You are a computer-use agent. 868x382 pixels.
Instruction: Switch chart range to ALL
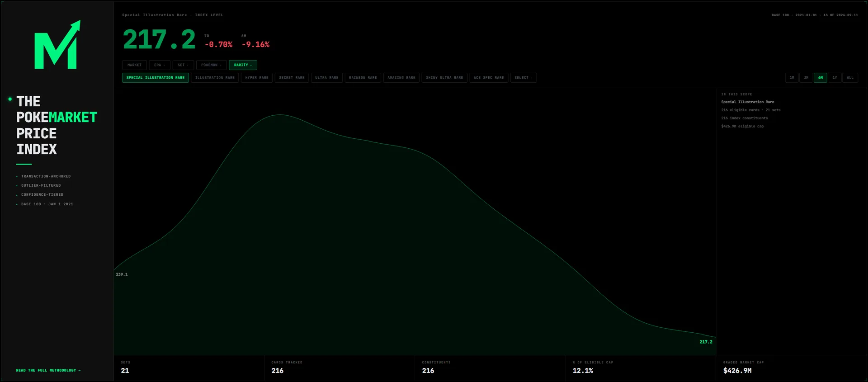pyautogui.click(x=850, y=78)
